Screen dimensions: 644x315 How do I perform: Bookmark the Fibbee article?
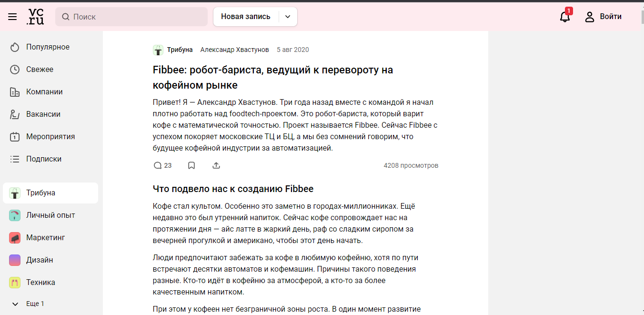pos(191,165)
